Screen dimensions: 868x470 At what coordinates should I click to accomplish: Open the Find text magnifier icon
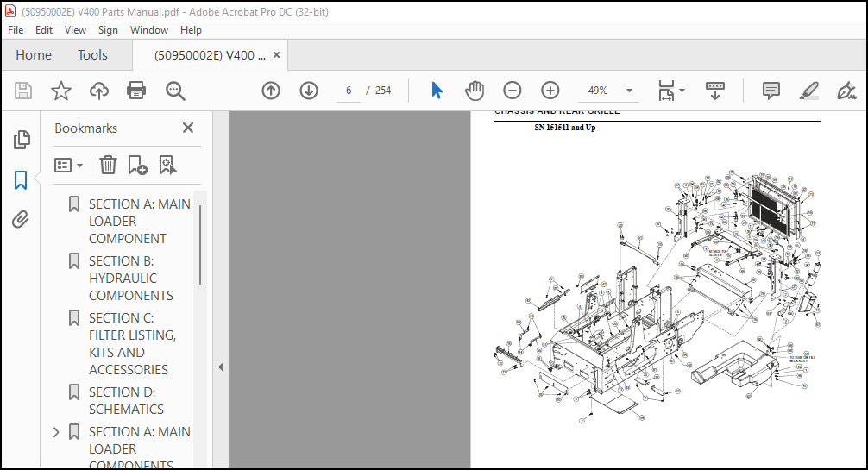click(x=175, y=91)
